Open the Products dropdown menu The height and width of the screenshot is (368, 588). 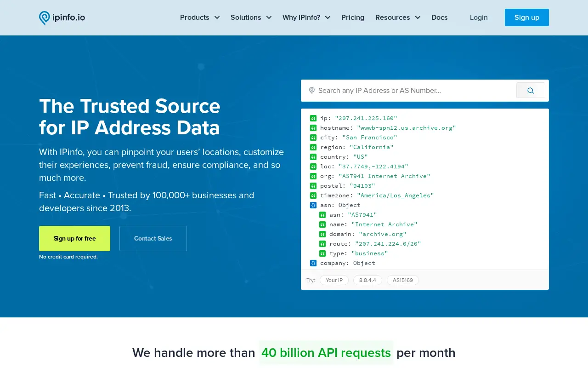coord(200,17)
